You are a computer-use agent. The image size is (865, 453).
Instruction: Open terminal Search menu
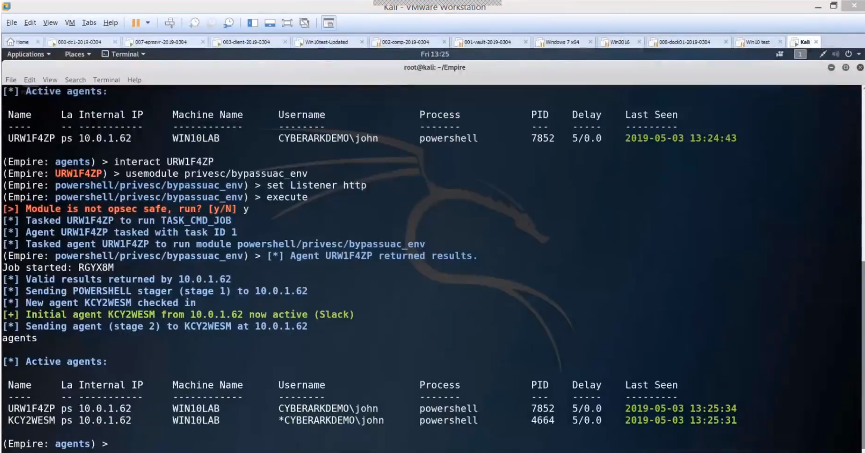(x=75, y=79)
